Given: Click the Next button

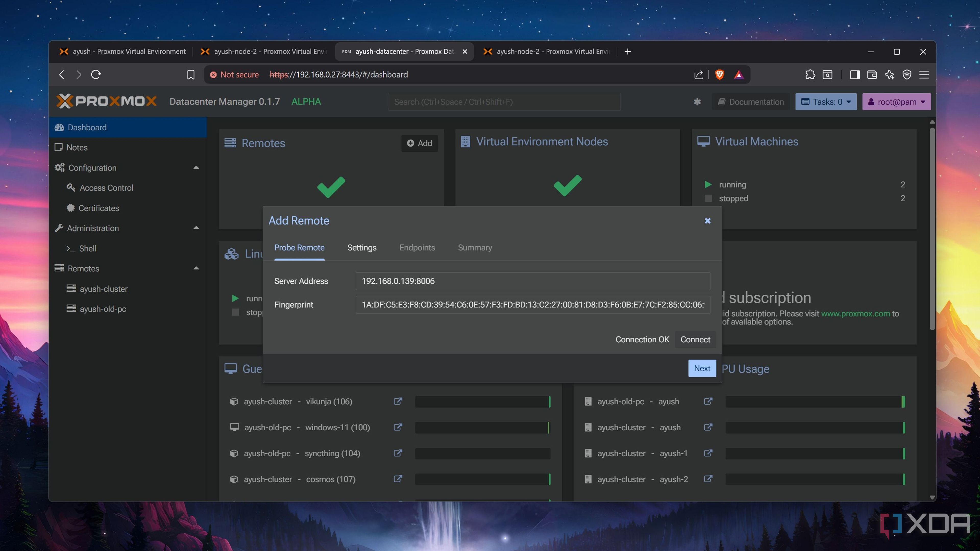Looking at the screenshot, I should [702, 368].
